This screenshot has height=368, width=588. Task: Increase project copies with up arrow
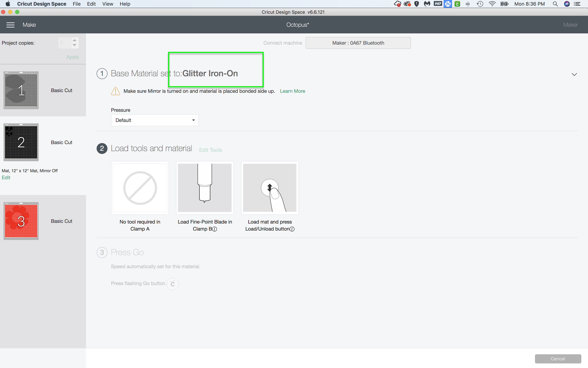coord(74,40)
